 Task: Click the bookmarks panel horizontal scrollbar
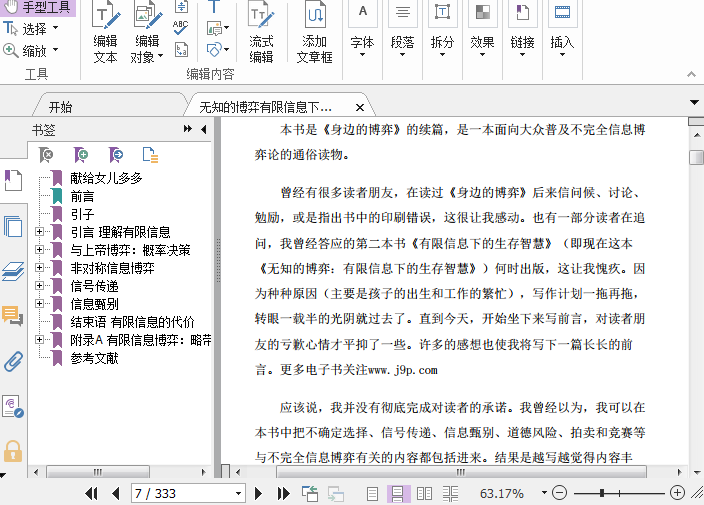(x=97, y=472)
